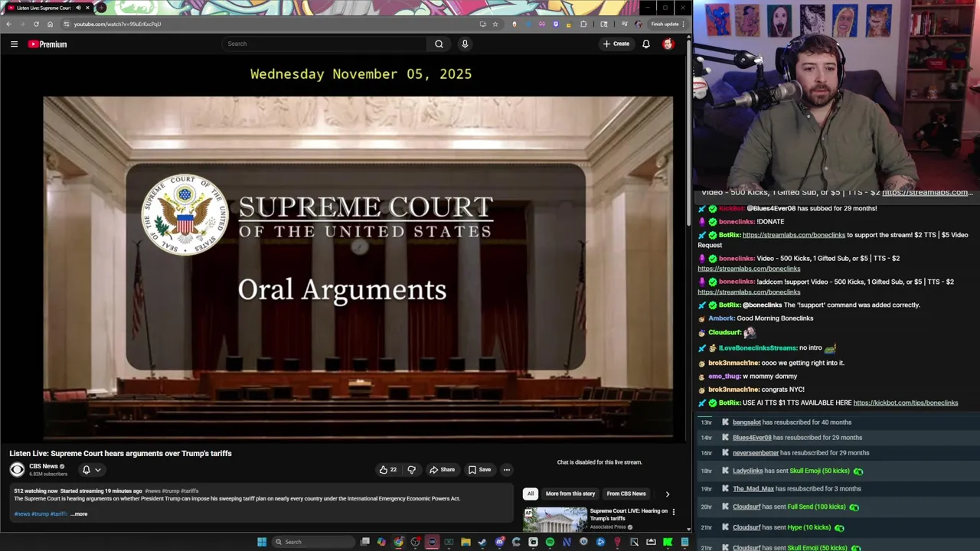The width and height of the screenshot is (980, 551).
Task: Open the streamlabs.com/boneclinks link from BotRix
Action: coord(794,235)
